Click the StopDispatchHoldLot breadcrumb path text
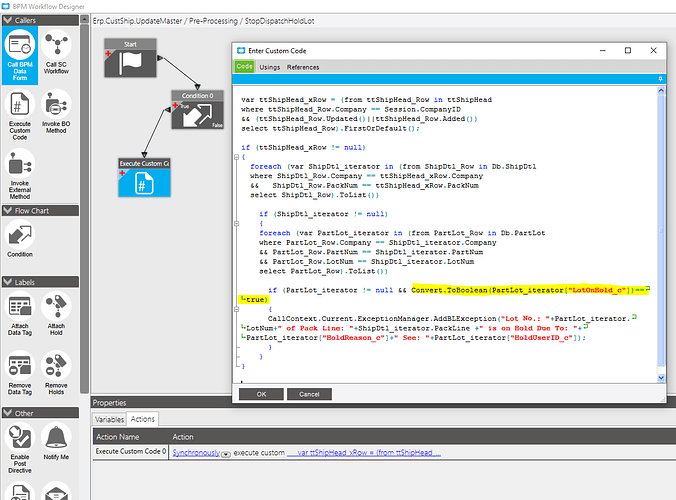The image size is (676, 500). point(279,21)
